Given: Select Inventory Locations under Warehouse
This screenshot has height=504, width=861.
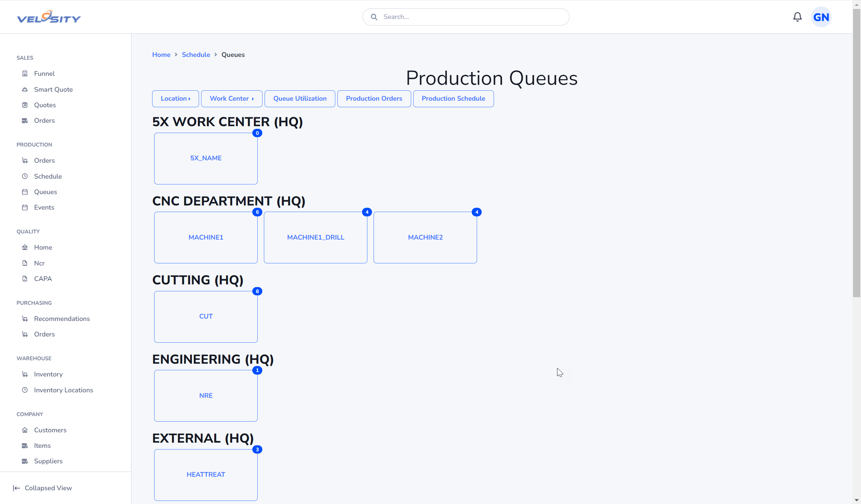Looking at the screenshot, I should 63,390.
